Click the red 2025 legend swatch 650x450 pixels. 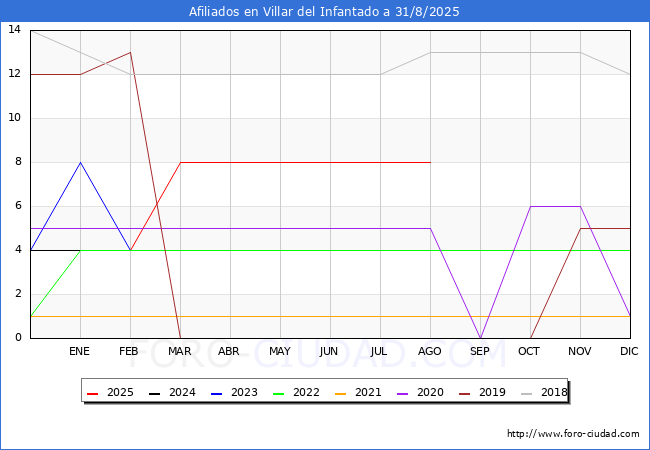click(92, 393)
